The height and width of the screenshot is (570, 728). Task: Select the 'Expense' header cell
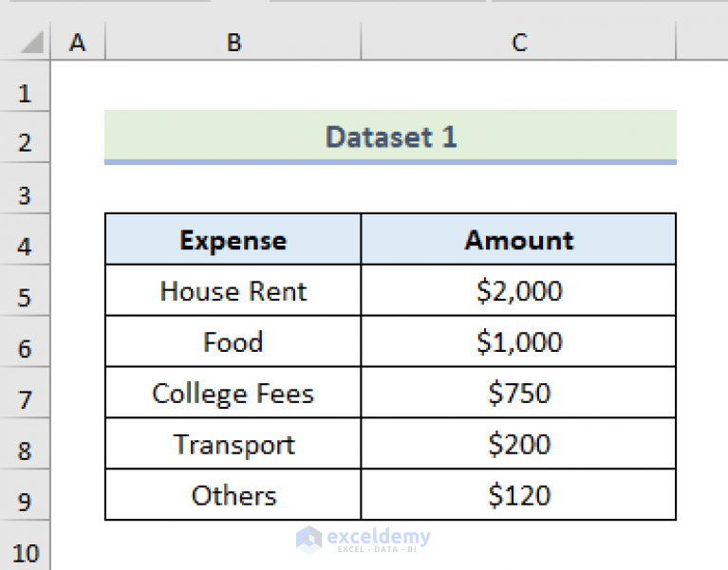233,239
